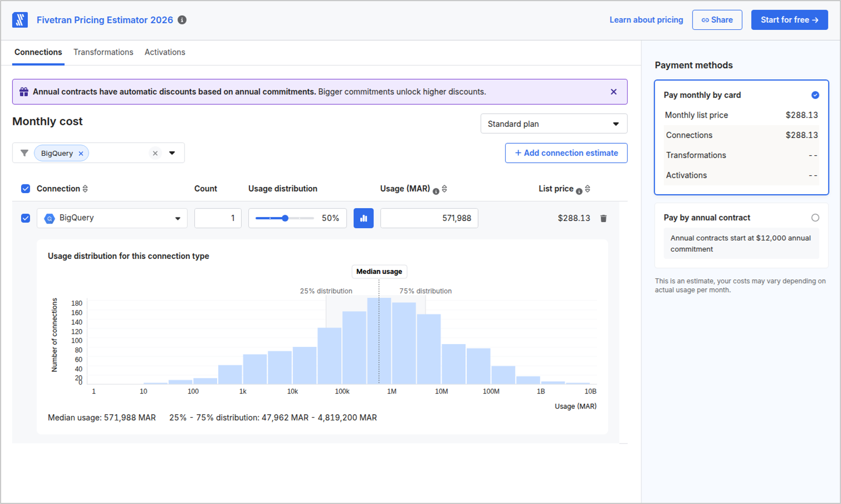Click Fivetran Pricing Estimator 2026 title
The image size is (841, 504).
pyautogui.click(x=105, y=20)
